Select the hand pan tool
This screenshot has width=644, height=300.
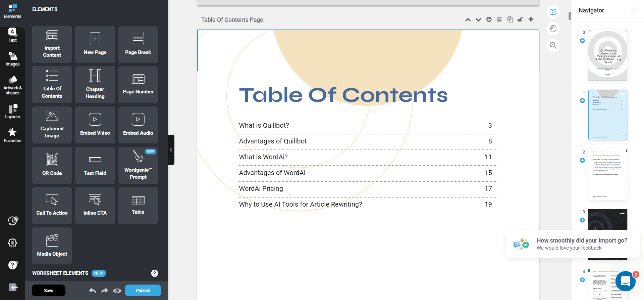[553, 29]
